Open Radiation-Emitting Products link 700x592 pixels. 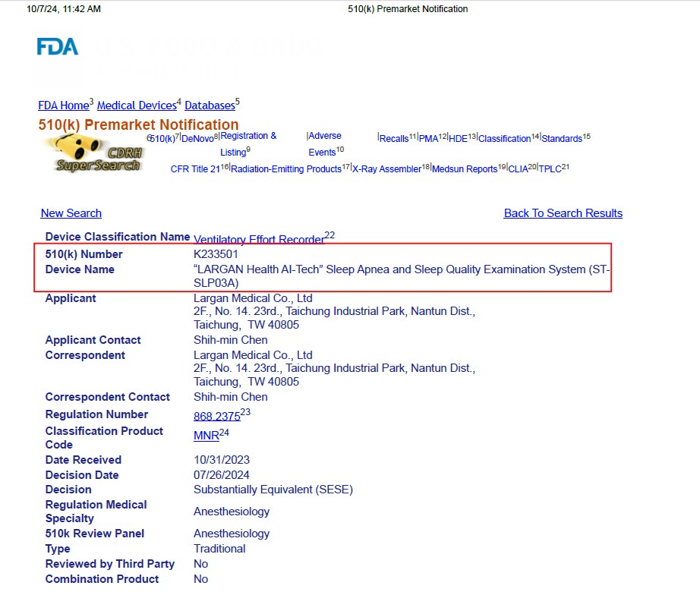[285, 169]
